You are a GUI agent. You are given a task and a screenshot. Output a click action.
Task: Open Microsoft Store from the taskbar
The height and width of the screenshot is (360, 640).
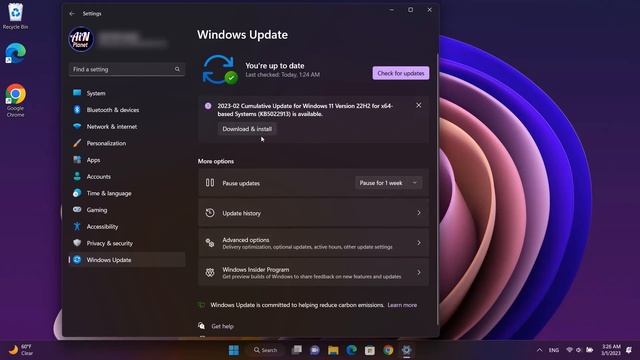click(x=370, y=350)
